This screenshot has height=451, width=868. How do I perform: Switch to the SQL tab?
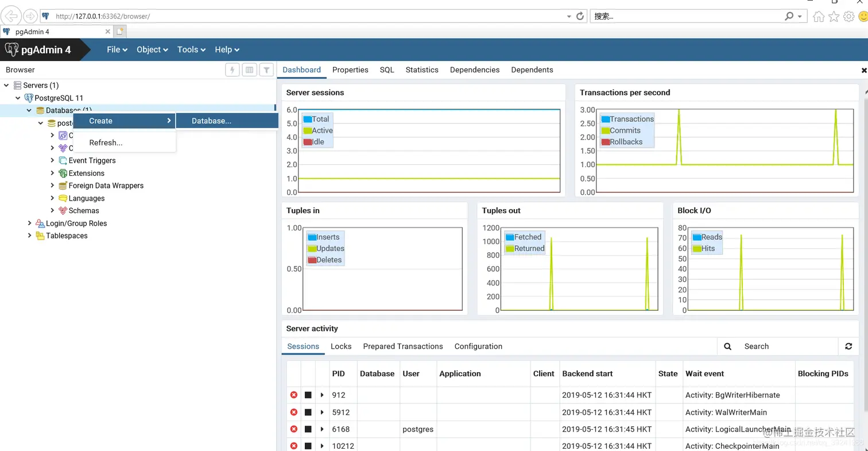coord(387,70)
